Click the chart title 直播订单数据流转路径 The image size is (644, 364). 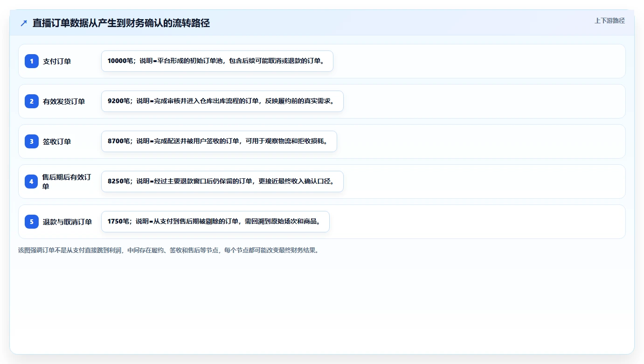click(x=121, y=23)
